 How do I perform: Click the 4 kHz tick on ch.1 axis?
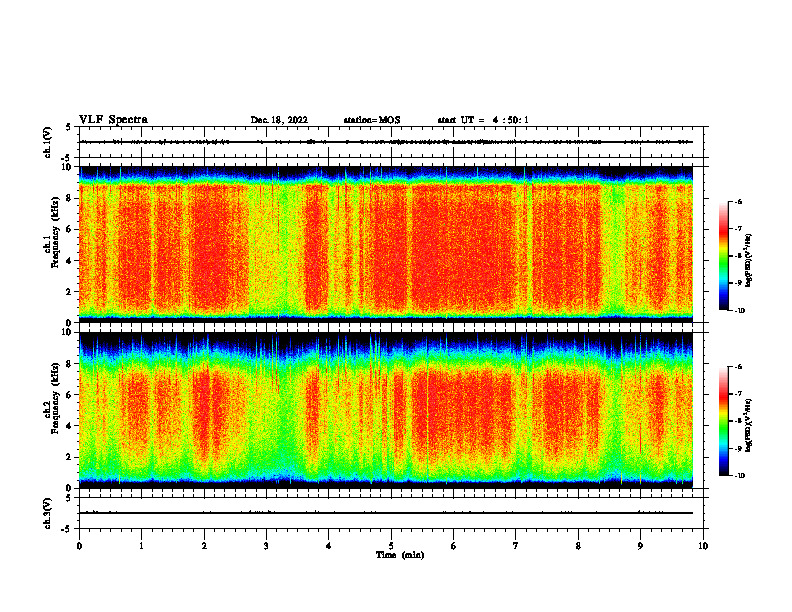[x=70, y=261]
